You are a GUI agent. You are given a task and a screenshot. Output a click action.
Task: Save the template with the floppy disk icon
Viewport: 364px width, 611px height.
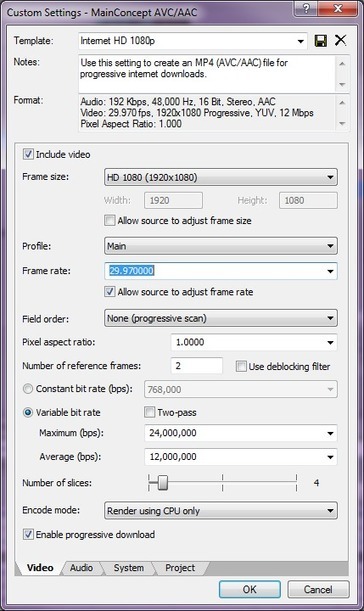pyautogui.click(x=321, y=41)
